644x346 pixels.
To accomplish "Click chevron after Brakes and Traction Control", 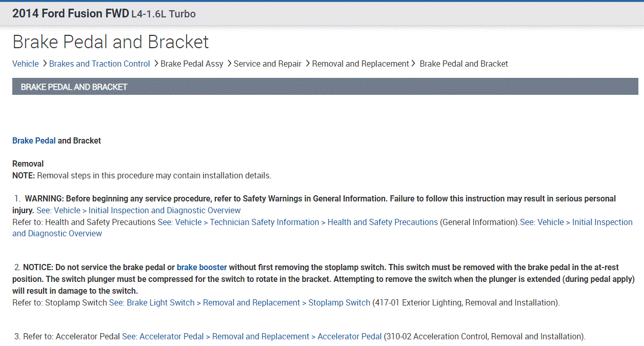I will [x=156, y=64].
